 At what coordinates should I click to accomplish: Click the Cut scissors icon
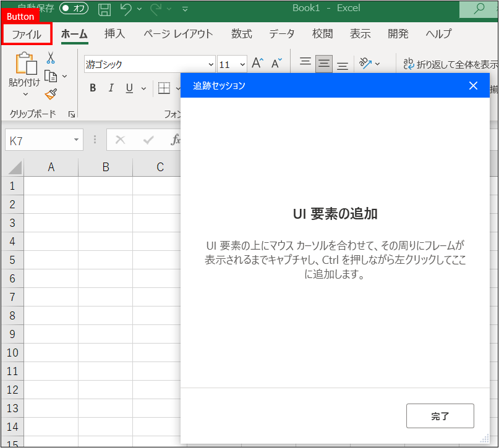51,57
